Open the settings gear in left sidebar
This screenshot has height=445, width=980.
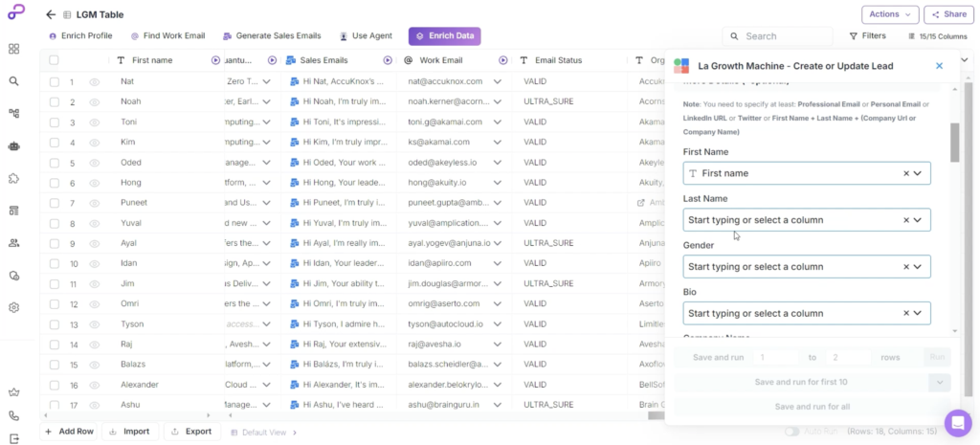[14, 307]
